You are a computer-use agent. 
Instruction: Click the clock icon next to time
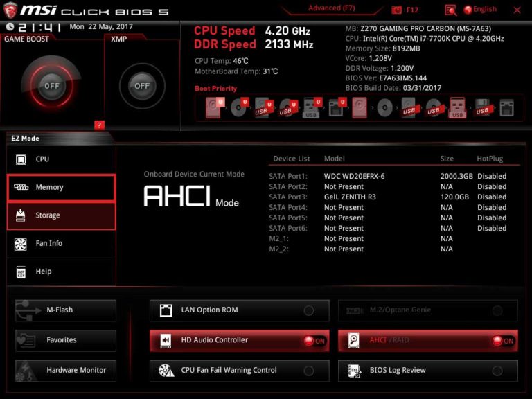pyautogui.click(x=10, y=26)
